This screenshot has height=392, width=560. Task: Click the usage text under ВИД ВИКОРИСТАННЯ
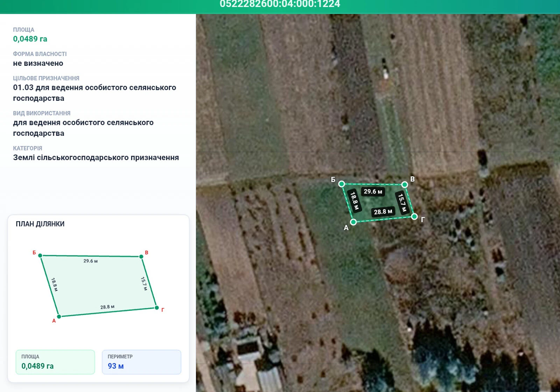(83, 128)
